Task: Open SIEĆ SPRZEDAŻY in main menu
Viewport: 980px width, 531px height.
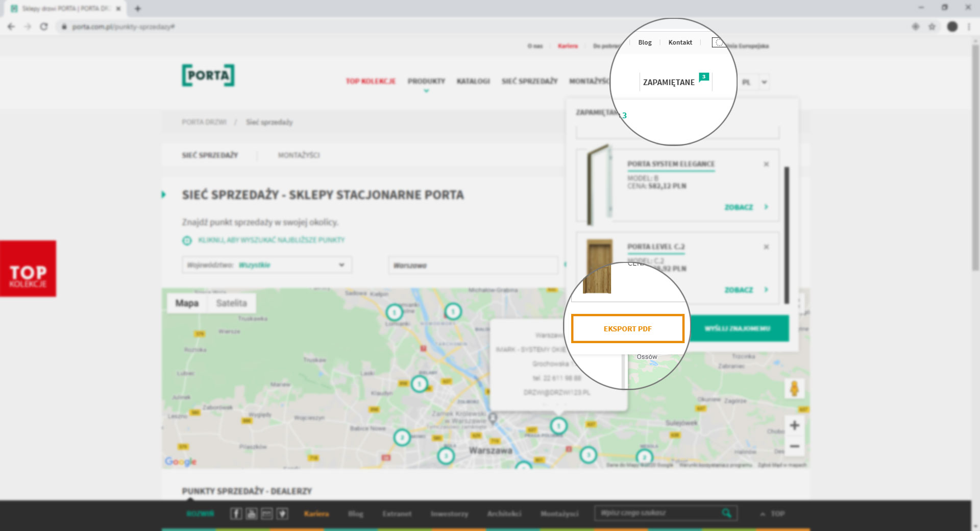Action: pos(529,81)
